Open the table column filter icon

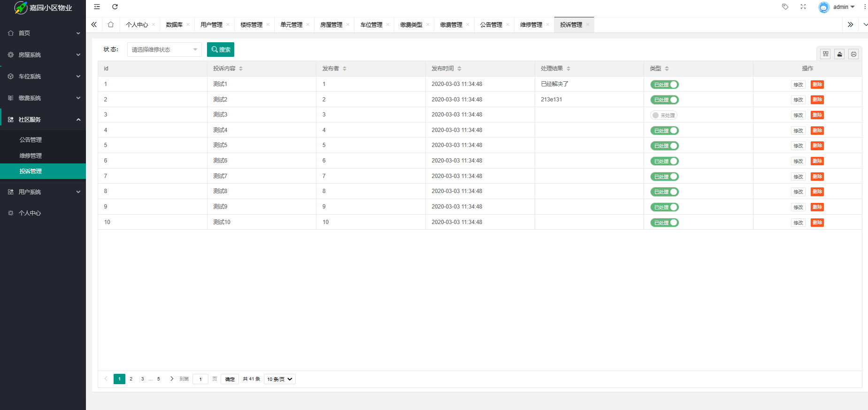[826, 54]
